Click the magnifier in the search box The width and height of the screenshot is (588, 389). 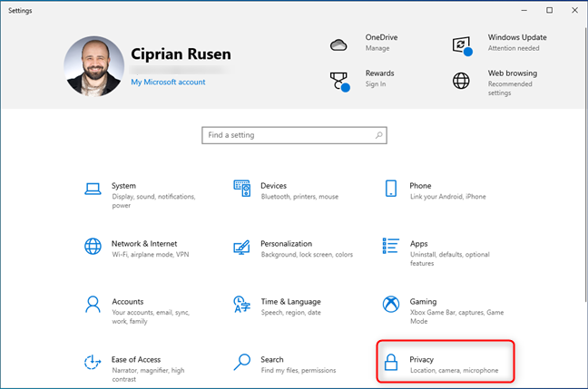379,135
